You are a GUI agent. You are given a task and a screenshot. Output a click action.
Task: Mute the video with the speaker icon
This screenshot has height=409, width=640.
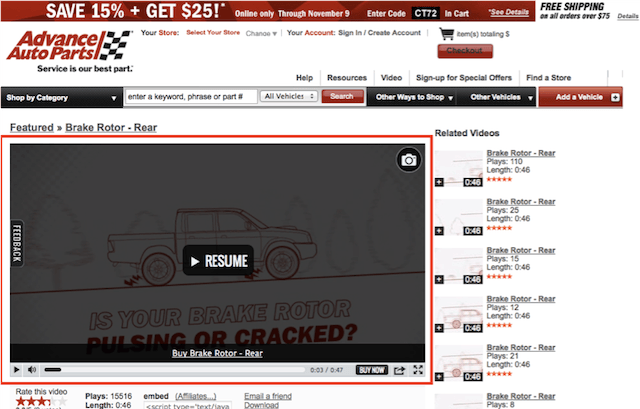(x=32, y=370)
